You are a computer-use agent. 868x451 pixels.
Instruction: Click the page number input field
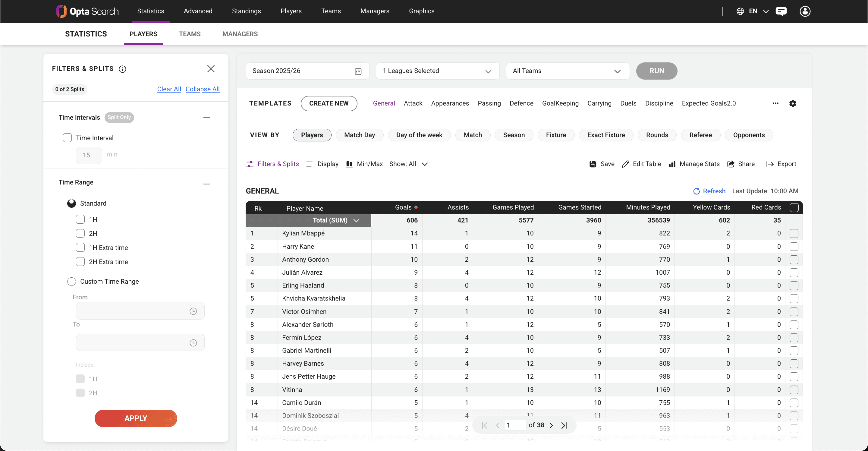coord(515,425)
